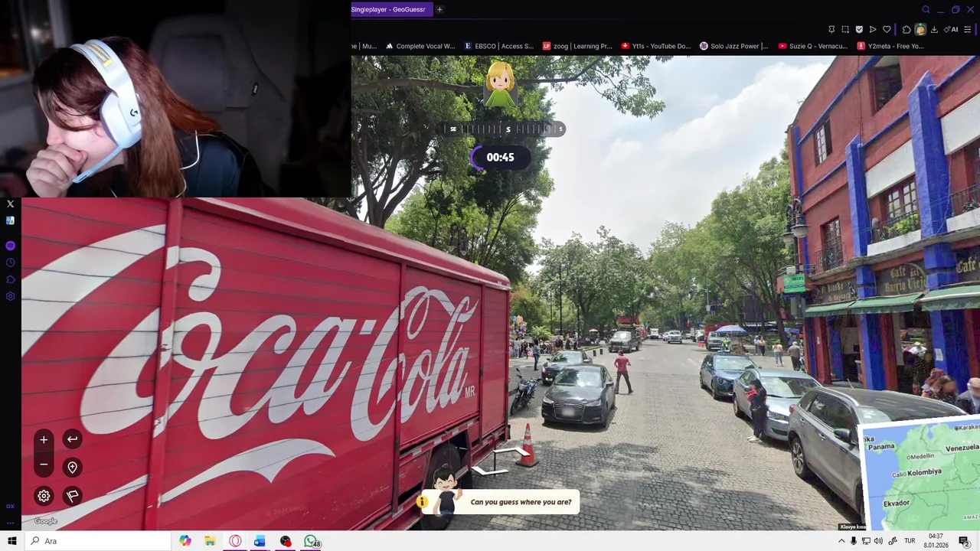Click the Ara taskbar search box
980x551 pixels.
click(97, 541)
